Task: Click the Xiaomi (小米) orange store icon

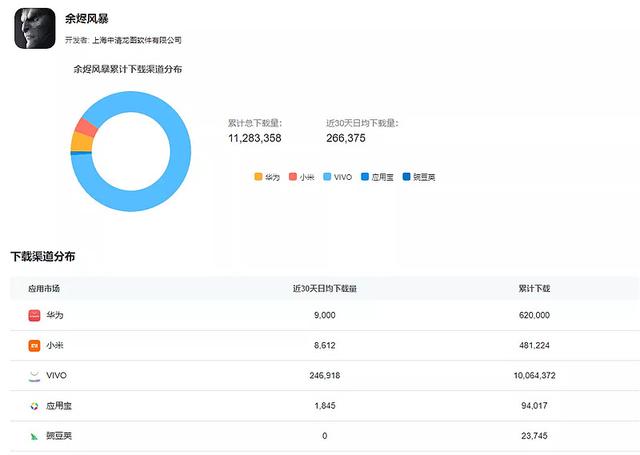Action: pos(35,345)
